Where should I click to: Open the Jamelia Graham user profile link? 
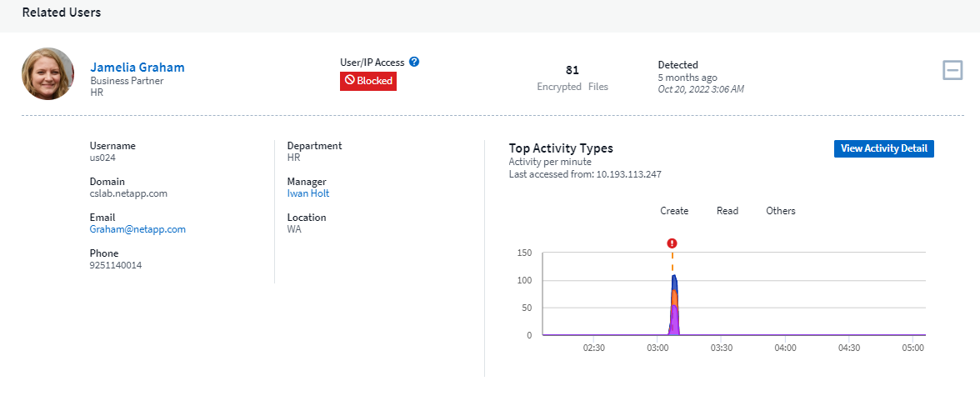(137, 68)
